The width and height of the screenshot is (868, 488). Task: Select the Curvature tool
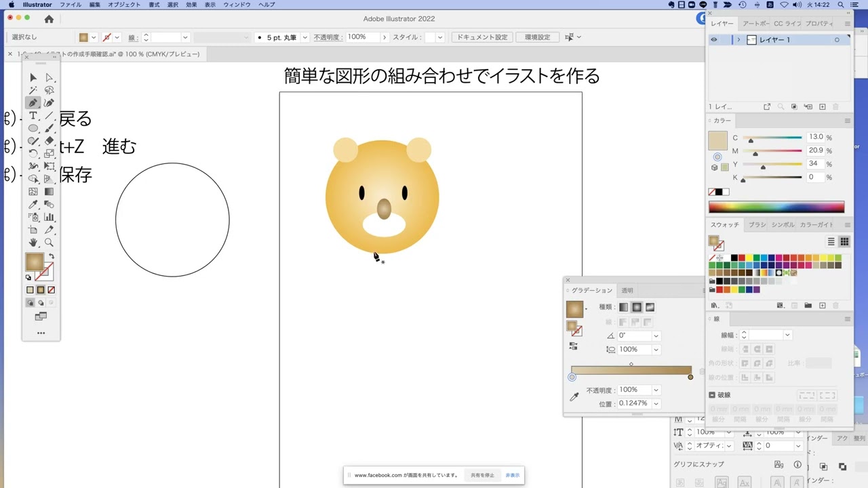click(49, 103)
